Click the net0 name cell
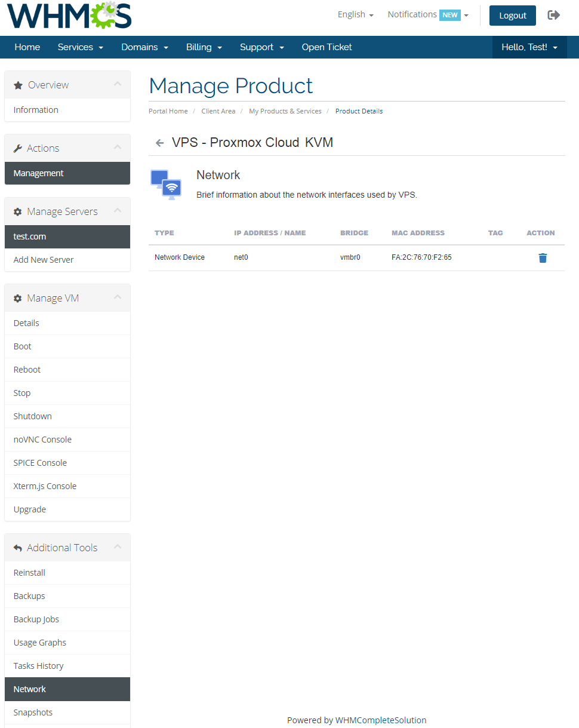 pyautogui.click(x=241, y=257)
